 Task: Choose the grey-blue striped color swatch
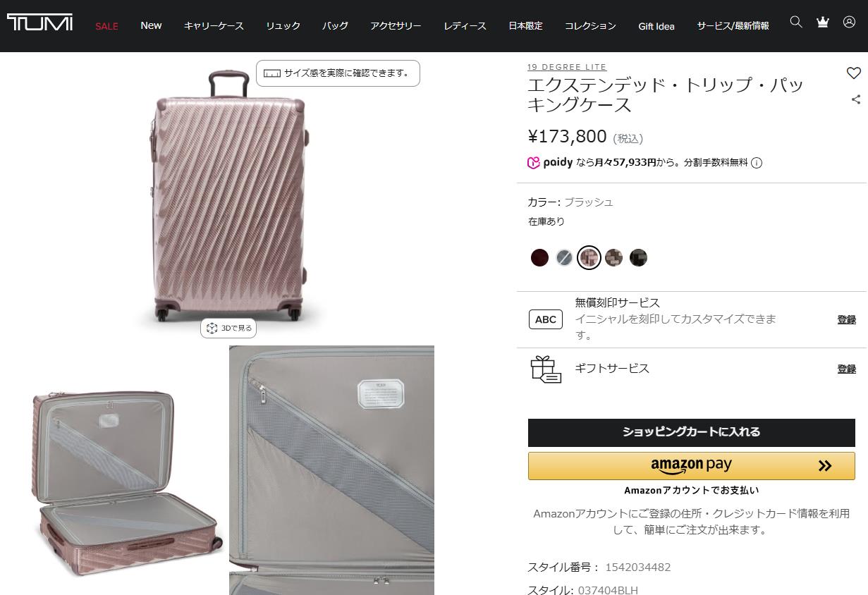pos(564,257)
